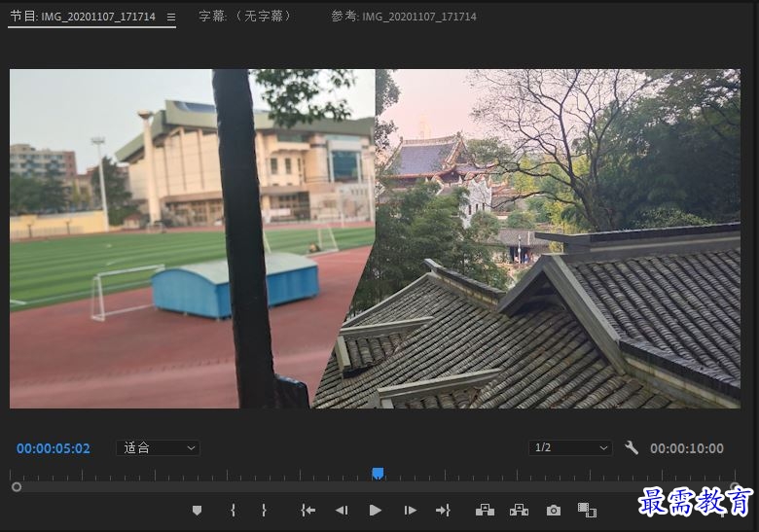Step forward one frame

410,511
